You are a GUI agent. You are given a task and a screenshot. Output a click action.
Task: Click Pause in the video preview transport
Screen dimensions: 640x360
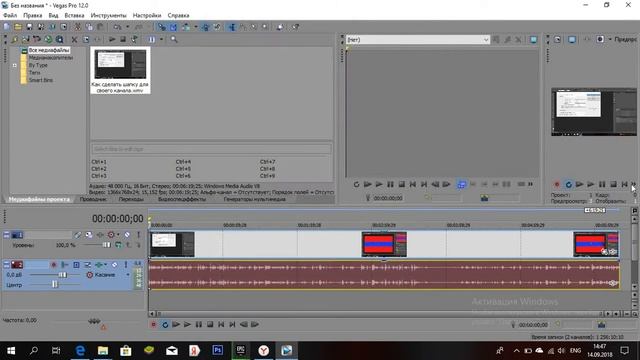click(x=602, y=184)
